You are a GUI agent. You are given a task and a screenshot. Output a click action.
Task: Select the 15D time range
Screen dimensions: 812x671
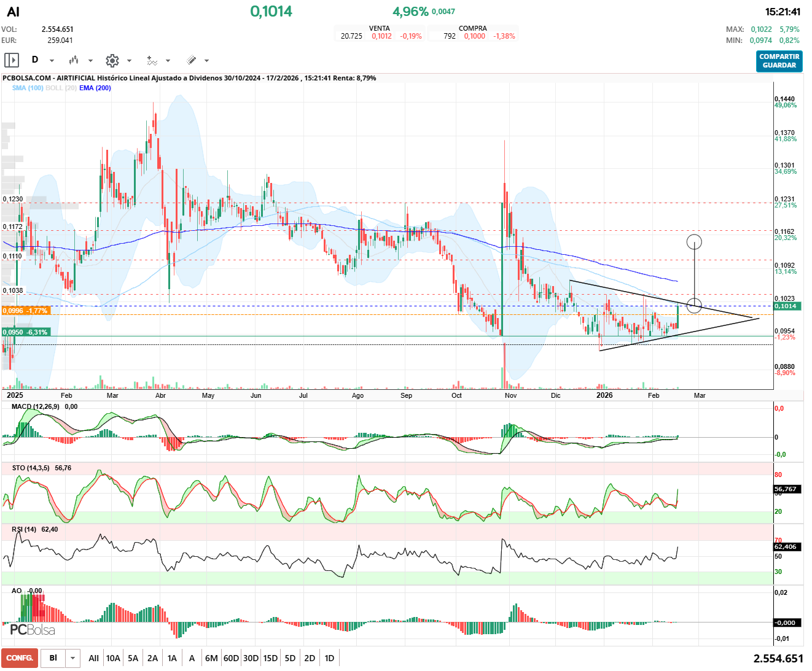270,658
